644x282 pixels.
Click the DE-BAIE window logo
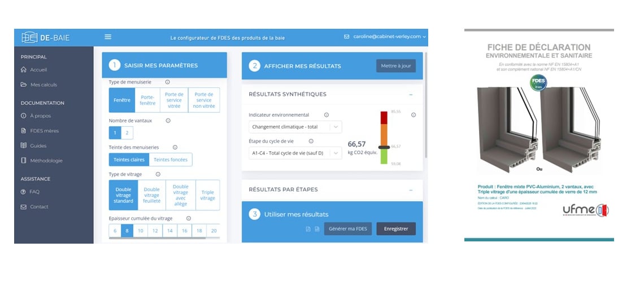(x=46, y=37)
